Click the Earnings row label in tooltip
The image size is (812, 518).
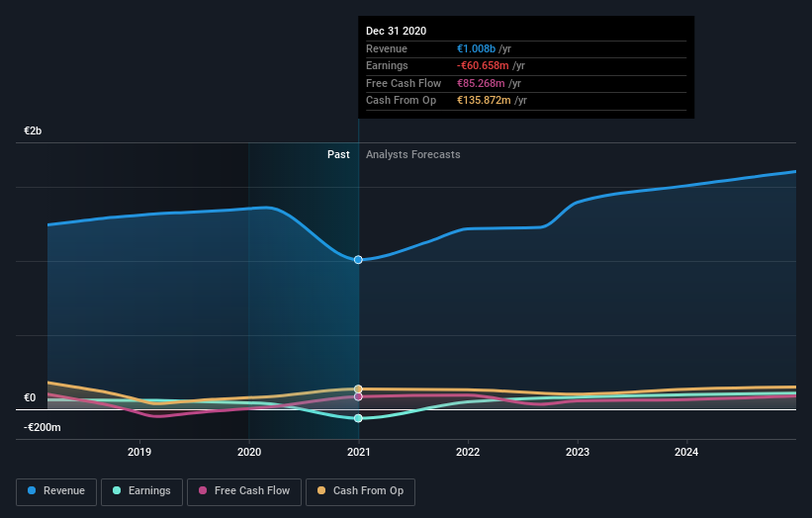pyautogui.click(x=387, y=65)
